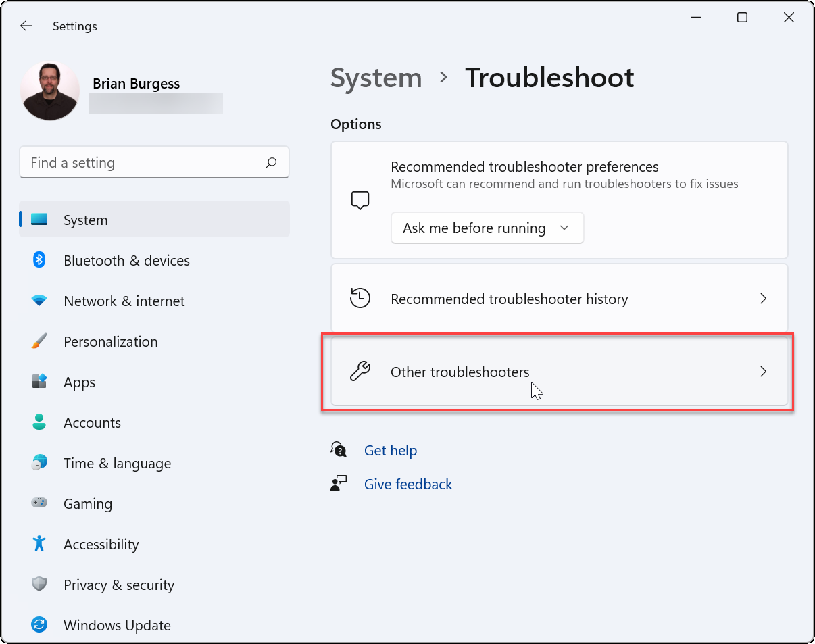Click the Gaming controller icon
This screenshot has height=644, width=815.
(39, 503)
